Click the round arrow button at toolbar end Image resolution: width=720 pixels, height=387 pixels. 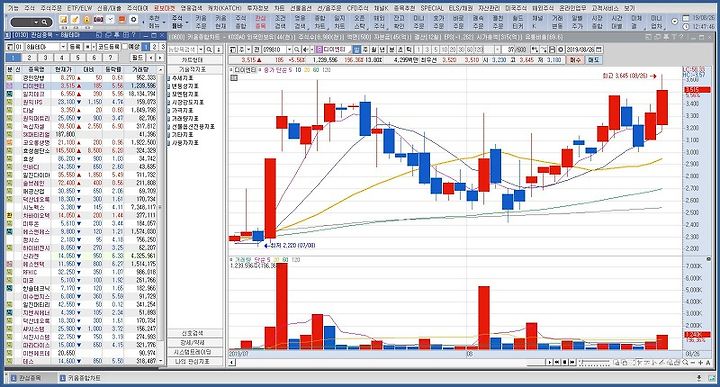(x=674, y=22)
